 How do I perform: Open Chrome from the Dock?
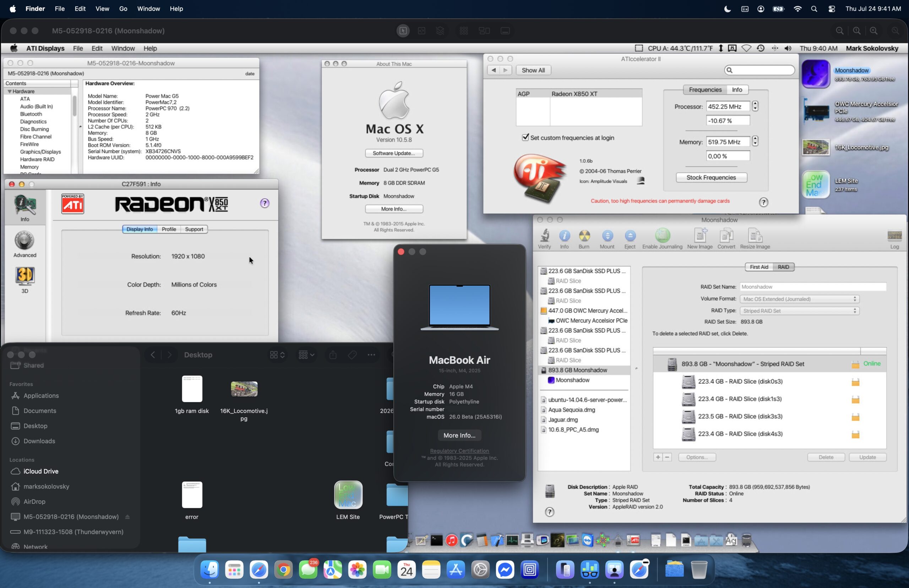[283, 570]
